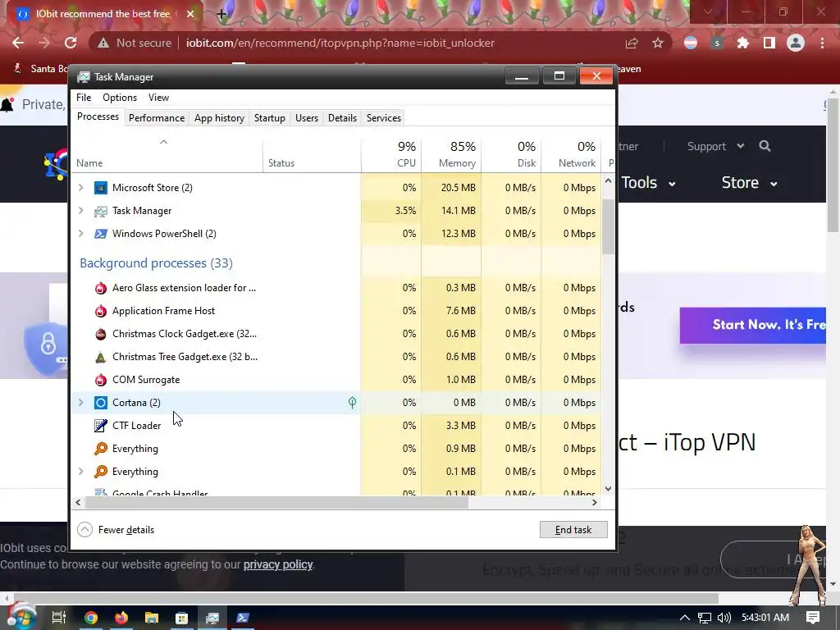This screenshot has height=630, width=840.
Task: Switch to the Details tab
Action: pos(342,118)
